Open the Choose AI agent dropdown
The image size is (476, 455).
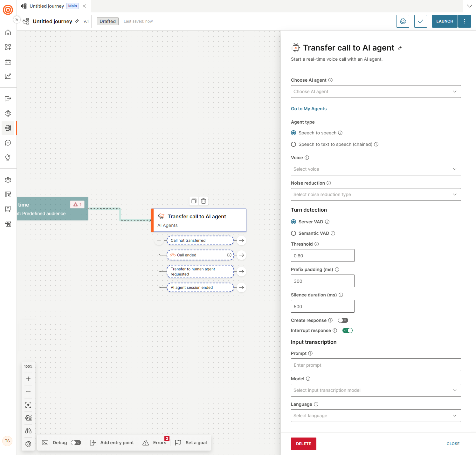coord(376,92)
